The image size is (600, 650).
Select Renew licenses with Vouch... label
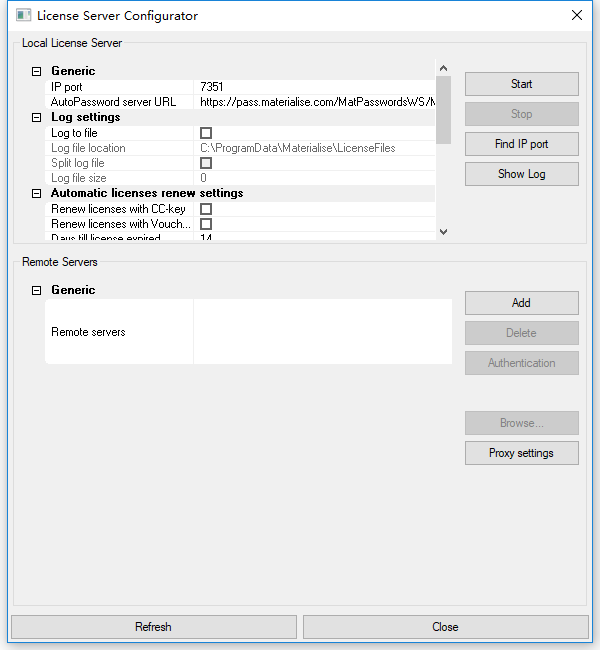coord(121,224)
